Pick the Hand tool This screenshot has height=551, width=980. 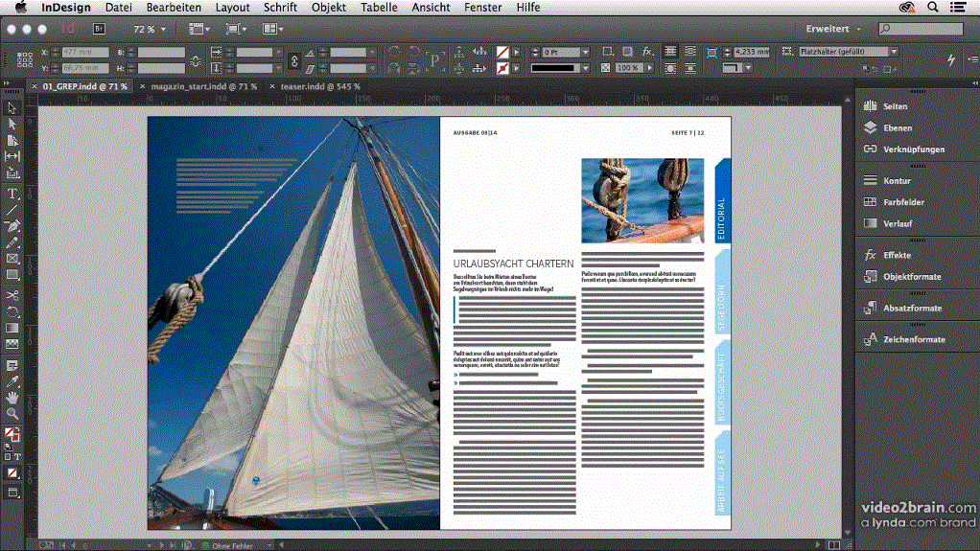point(12,397)
